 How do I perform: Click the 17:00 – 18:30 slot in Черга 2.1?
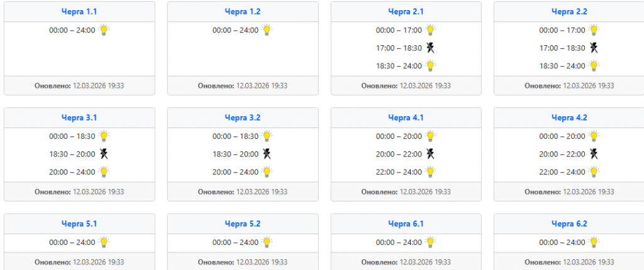399,48
